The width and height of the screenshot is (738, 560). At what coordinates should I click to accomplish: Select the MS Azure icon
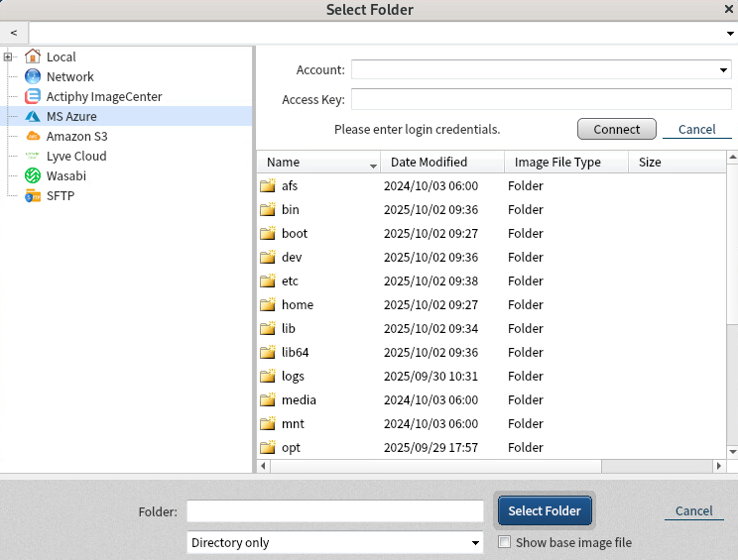point(33,116)
